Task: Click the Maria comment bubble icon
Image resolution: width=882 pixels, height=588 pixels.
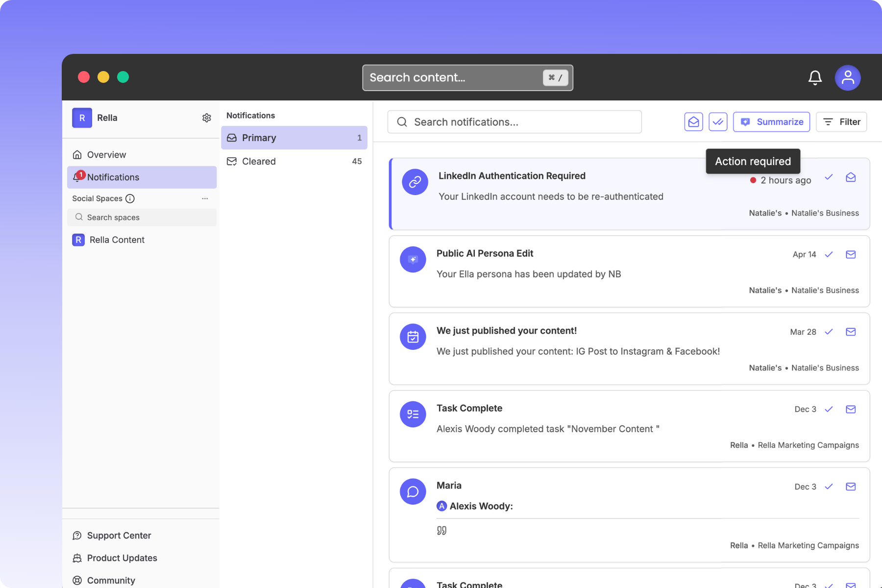Action: click(x=413, y=491)
